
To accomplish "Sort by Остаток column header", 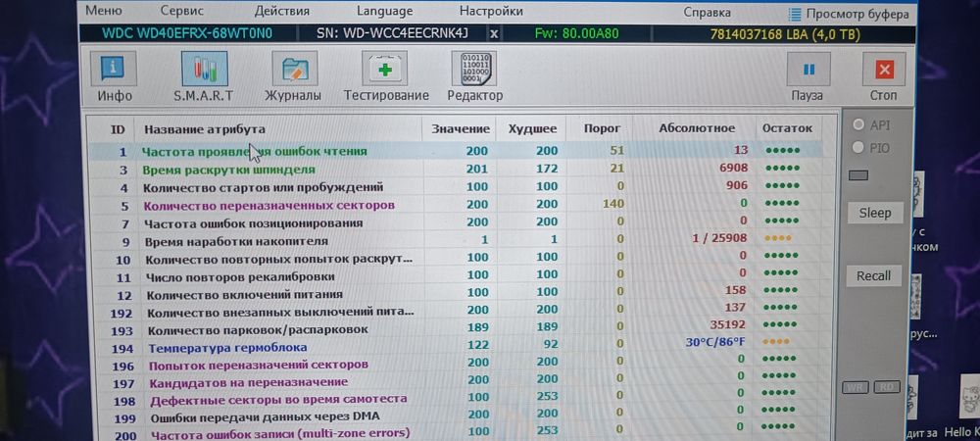I will (x=788, y=128).
